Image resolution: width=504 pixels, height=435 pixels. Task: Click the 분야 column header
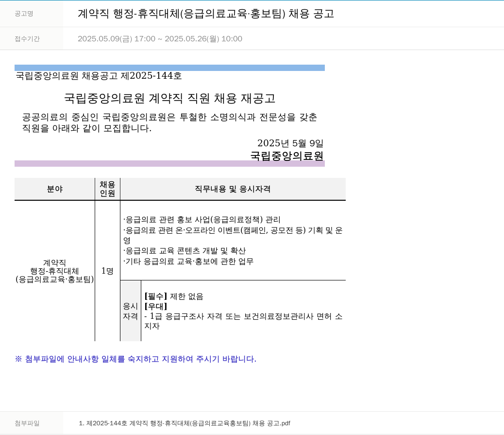click(x=55, y=189)
